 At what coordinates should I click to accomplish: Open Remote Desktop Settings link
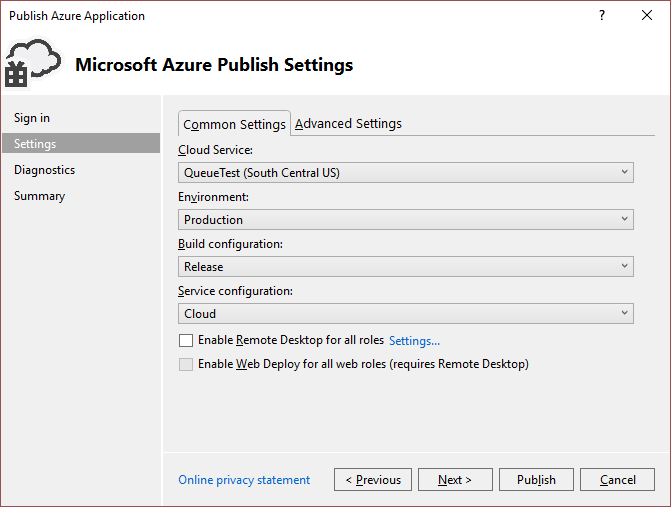click(414, 341)
